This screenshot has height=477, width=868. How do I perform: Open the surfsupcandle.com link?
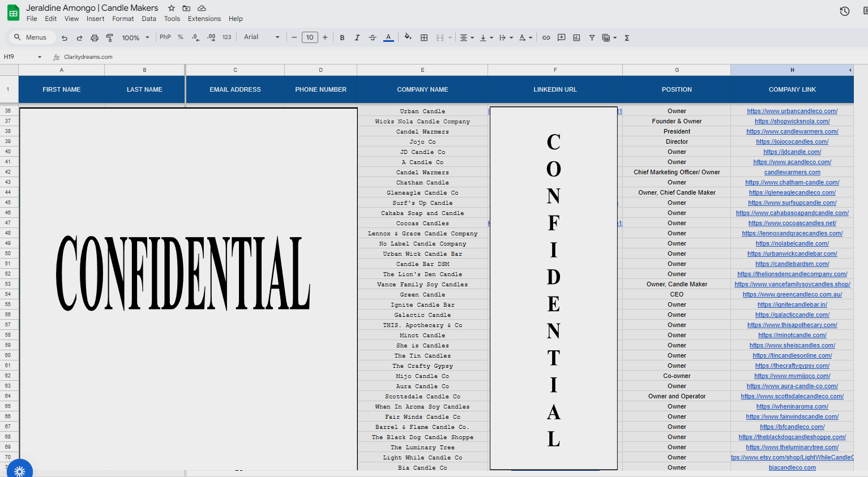click(x=792, y=203)
